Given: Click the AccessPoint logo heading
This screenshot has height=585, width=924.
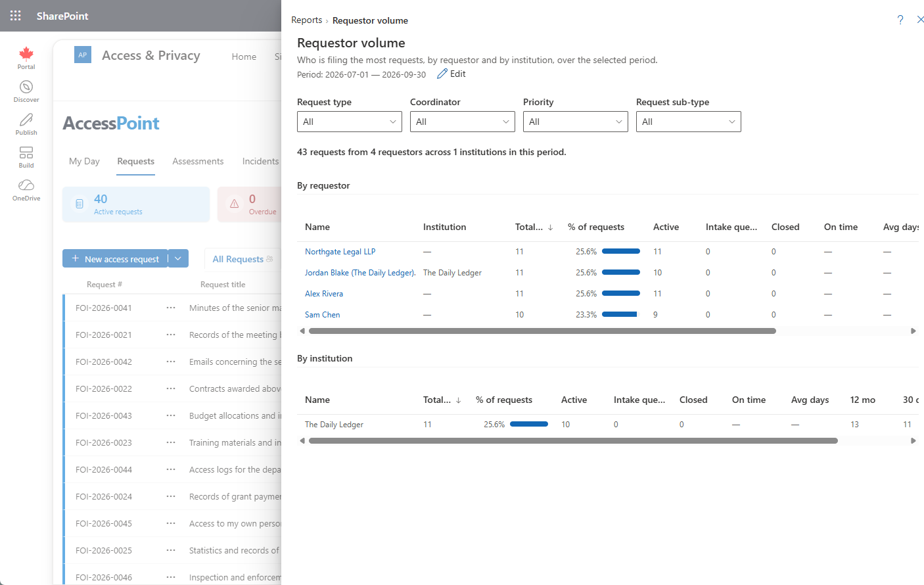Looking at the screenshot, I should (111, 123).
